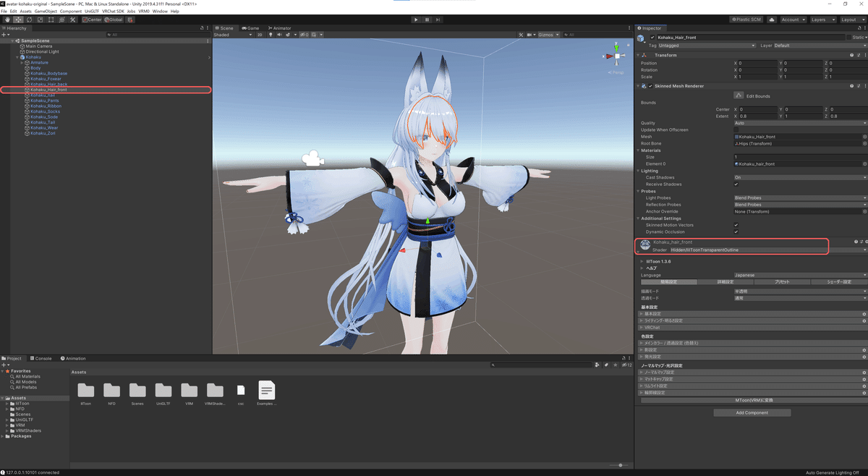Toggle Skinned Motion Vectors checkbox
The height and width of the screenshot is (476, 868).
pyautogui.click(x=736, y=225)
